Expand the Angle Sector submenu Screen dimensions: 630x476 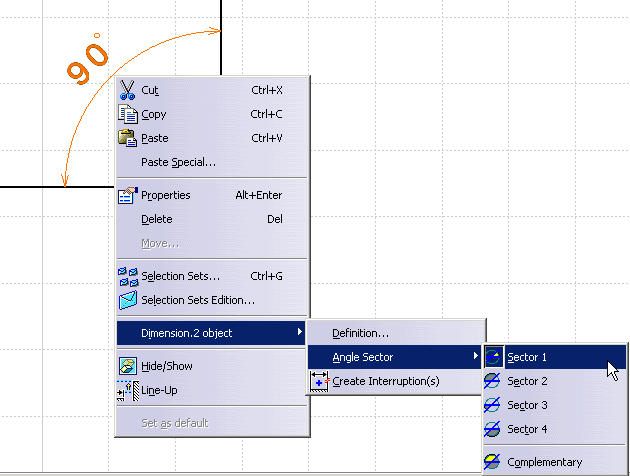(x=396, y=357)
